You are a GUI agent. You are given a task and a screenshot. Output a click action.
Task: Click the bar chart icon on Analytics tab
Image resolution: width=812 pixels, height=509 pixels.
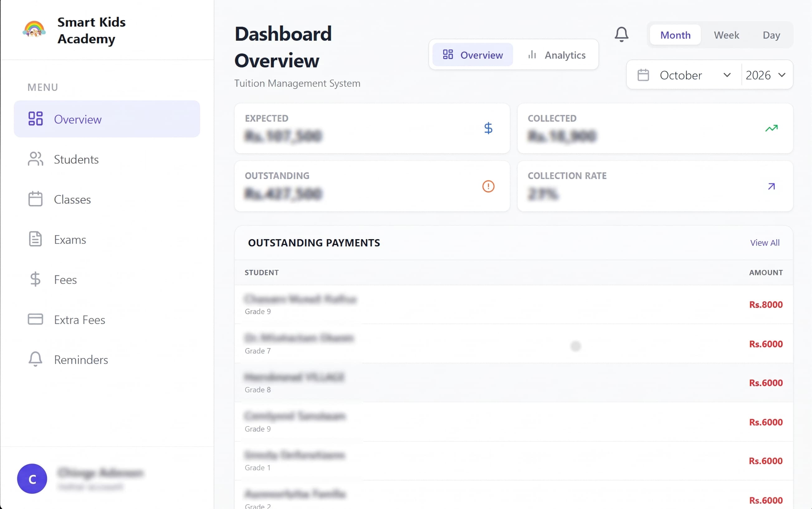532,55
